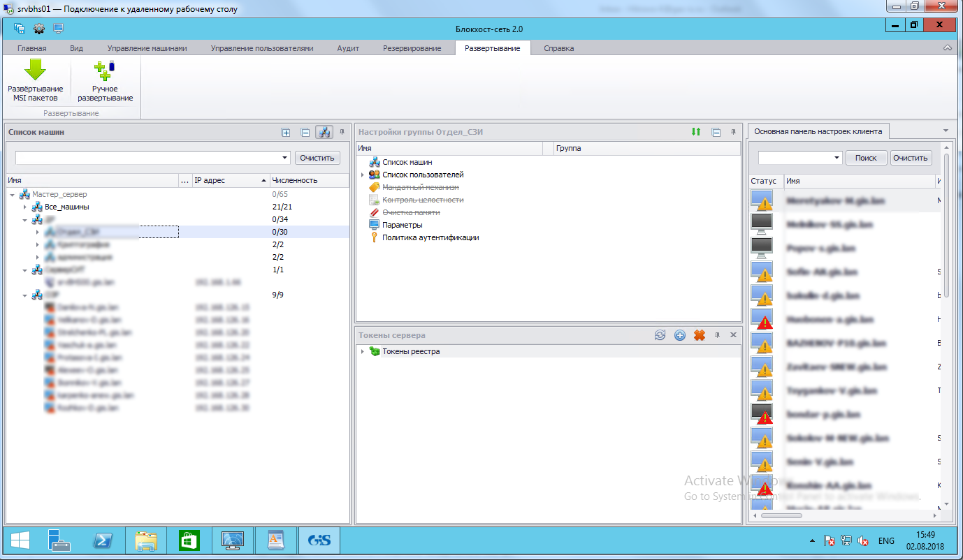Image resolution: width=963 pixels, height=560 pixels.
Task: Click the filter input field in Список машин
Action: pyautogui.click(x=147, y=158)
